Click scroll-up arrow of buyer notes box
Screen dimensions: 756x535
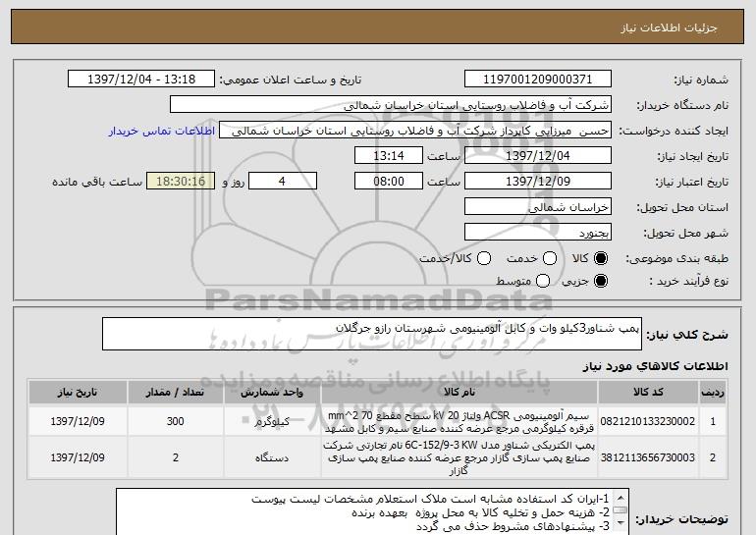(x=621, y=498)
